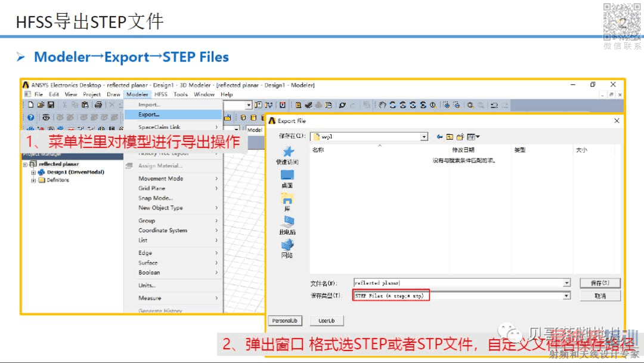Select Design1 (DrivenModal) in project tree
The width and height of the screenshot is (644, 363).
point(76,173)
